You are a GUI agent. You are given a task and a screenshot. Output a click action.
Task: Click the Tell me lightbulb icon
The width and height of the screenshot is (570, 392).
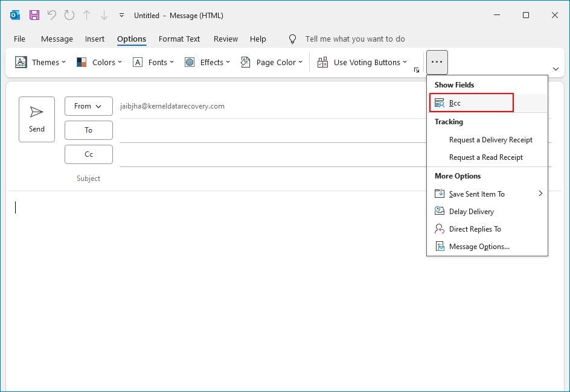click(292, 39)
